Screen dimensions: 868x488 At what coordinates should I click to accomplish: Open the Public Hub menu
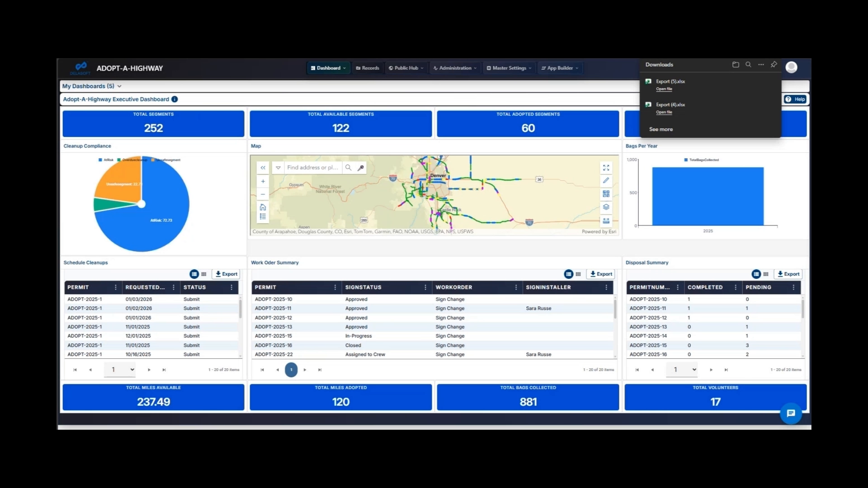point(406,68)
